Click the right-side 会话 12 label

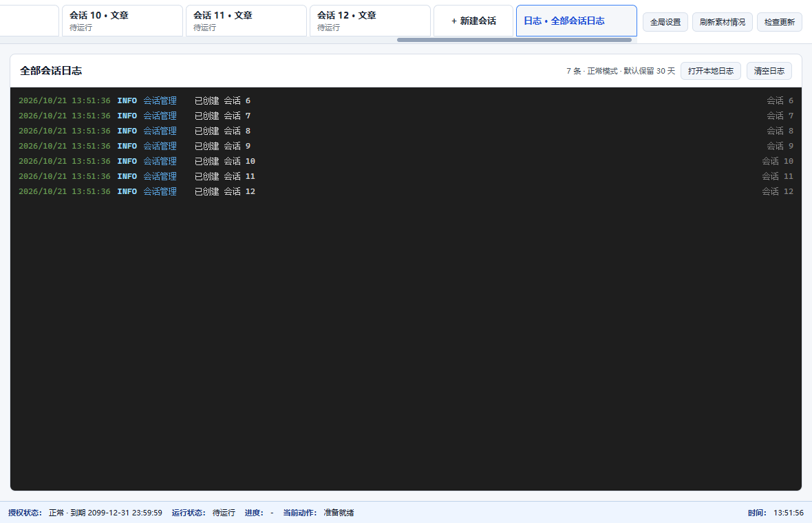click(778, 191)
